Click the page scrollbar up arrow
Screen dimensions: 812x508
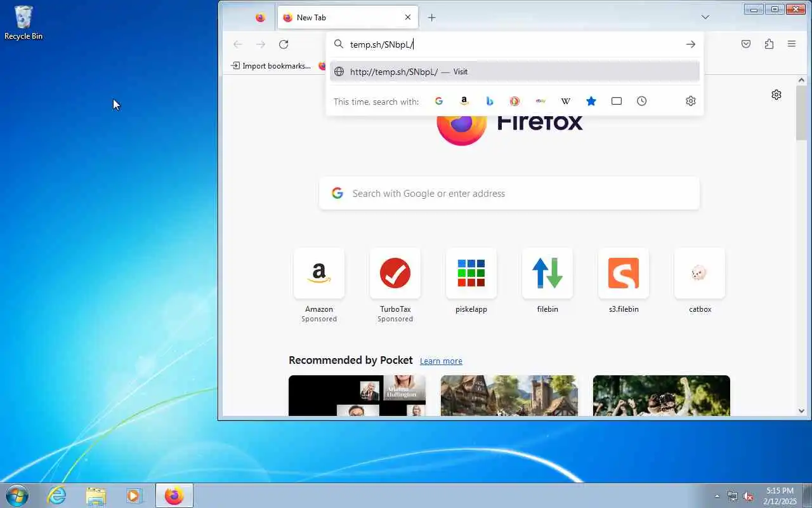point(801,81)
